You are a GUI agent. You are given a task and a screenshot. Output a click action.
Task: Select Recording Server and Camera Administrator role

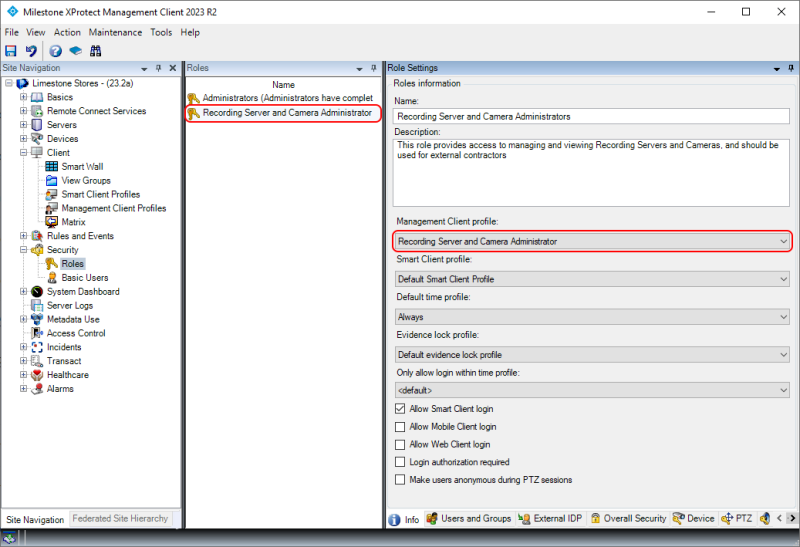[x=283, y=113]
